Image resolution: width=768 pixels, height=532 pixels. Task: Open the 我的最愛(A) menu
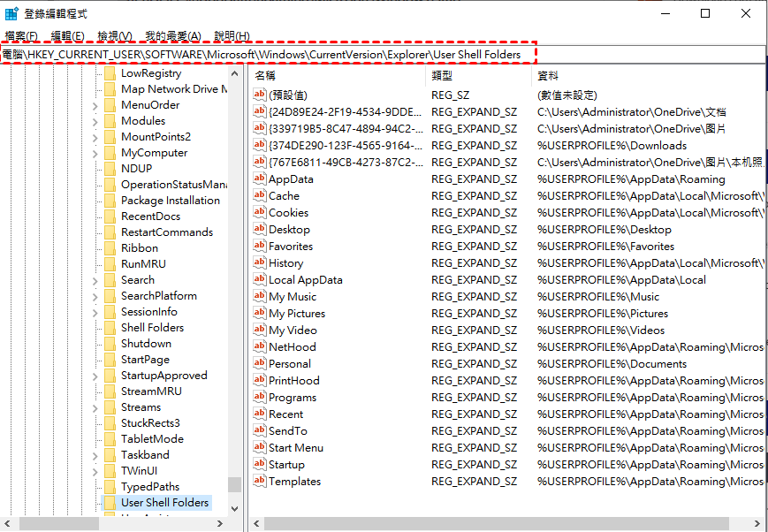tap(173, 35)
